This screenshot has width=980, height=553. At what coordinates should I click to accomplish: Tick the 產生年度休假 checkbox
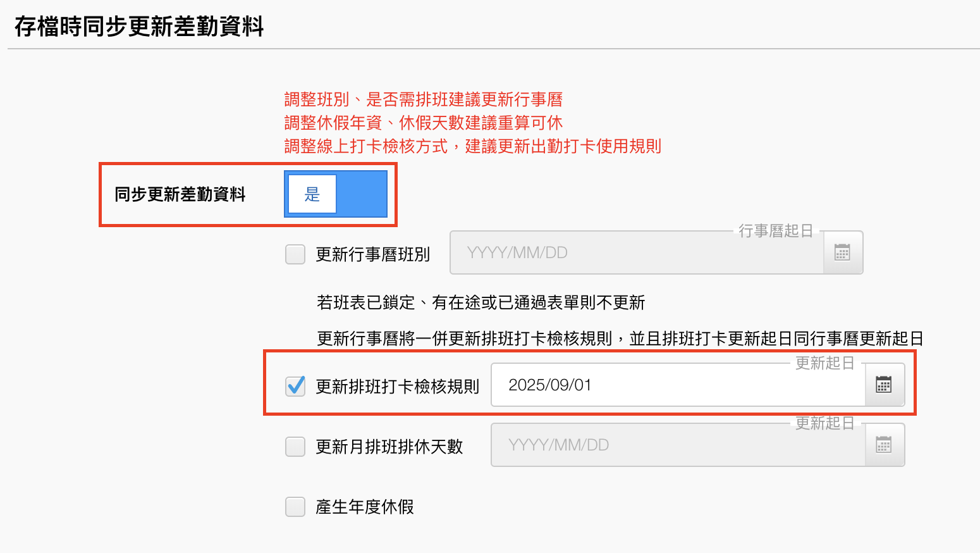[295, 507]
